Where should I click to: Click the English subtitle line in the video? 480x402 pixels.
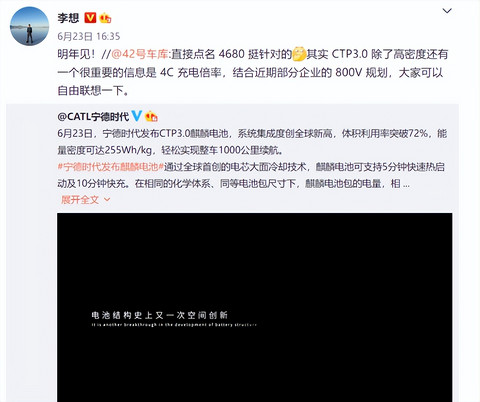pyautogui.click(x=174, y=325)
